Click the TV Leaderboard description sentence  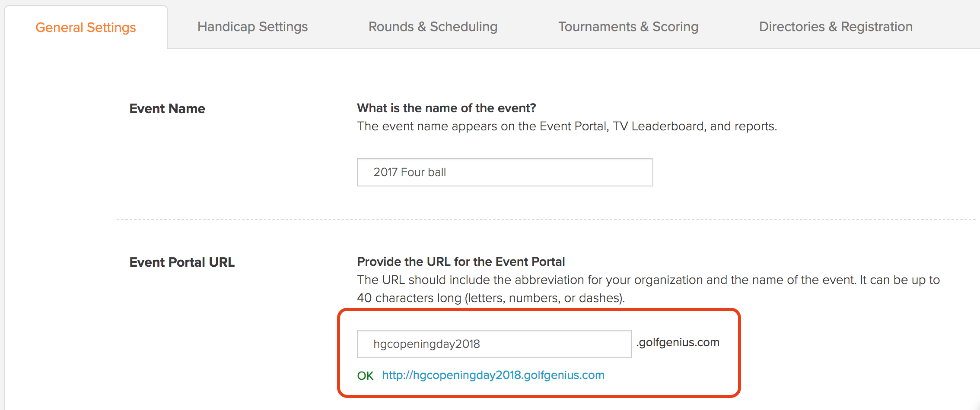tap(567, 126)
